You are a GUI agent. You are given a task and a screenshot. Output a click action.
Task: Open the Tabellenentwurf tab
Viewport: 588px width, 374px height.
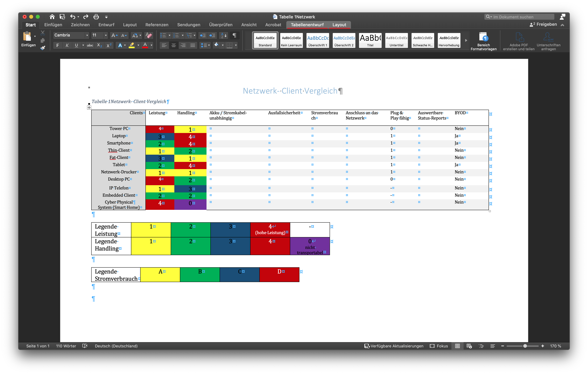coord(307,25)
